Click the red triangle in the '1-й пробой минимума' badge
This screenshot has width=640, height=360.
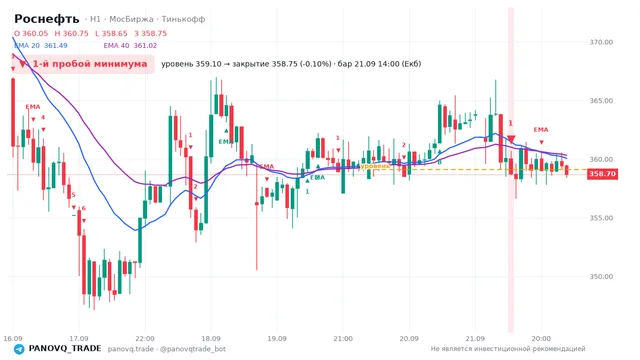23,64
